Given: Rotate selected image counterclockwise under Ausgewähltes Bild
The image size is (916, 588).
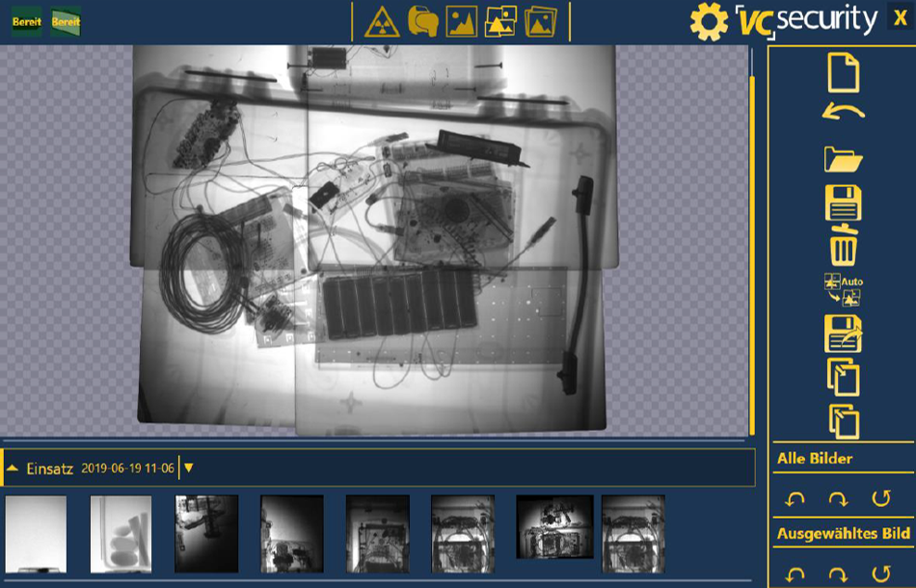Looking at the screenshot, I should tap(795, 575).
